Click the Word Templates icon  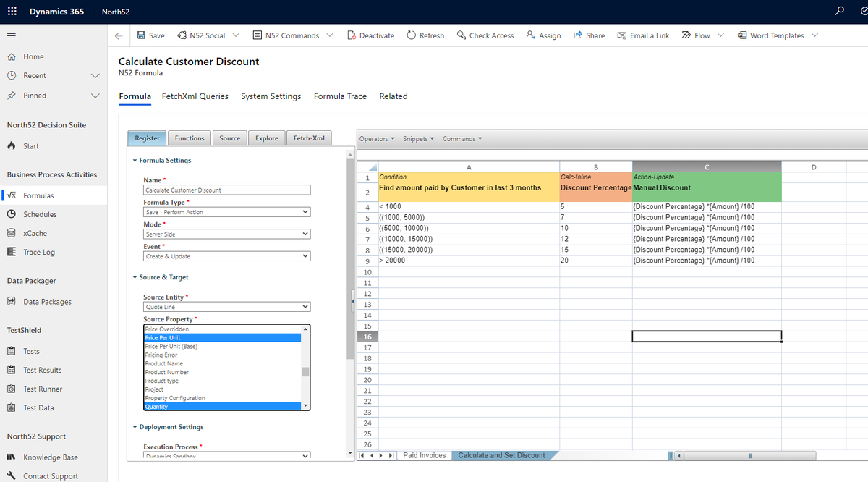coord(742,35)
